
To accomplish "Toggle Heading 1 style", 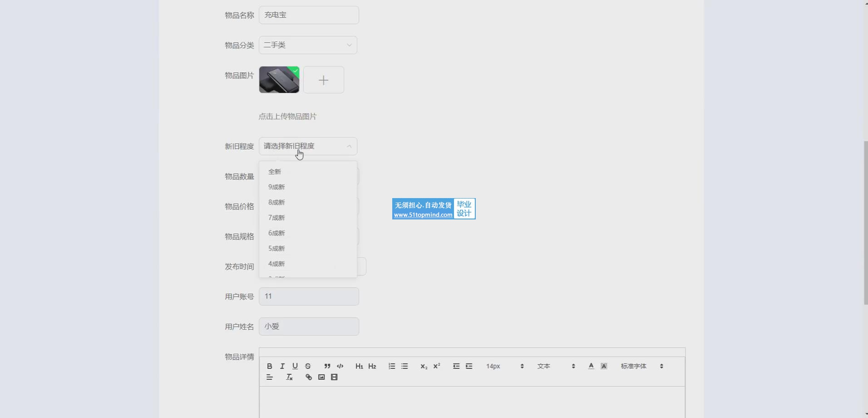I will [359, 366].
